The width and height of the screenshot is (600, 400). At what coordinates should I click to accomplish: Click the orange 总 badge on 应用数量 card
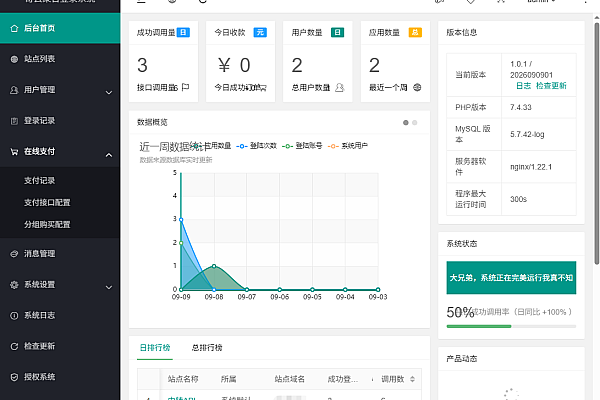[x=415, y=33]
